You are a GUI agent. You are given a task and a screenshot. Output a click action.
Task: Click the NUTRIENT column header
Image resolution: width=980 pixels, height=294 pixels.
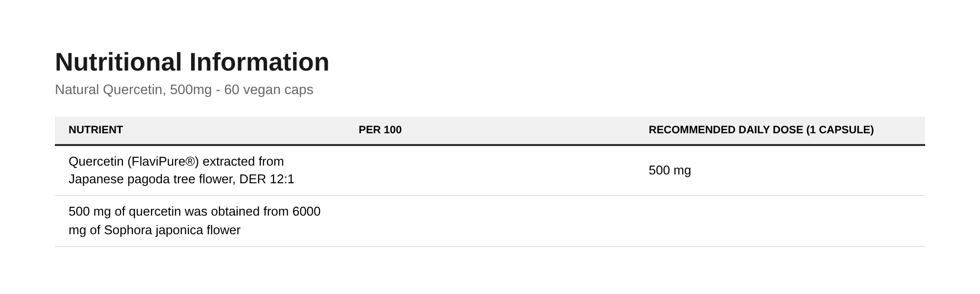(96, 130)
